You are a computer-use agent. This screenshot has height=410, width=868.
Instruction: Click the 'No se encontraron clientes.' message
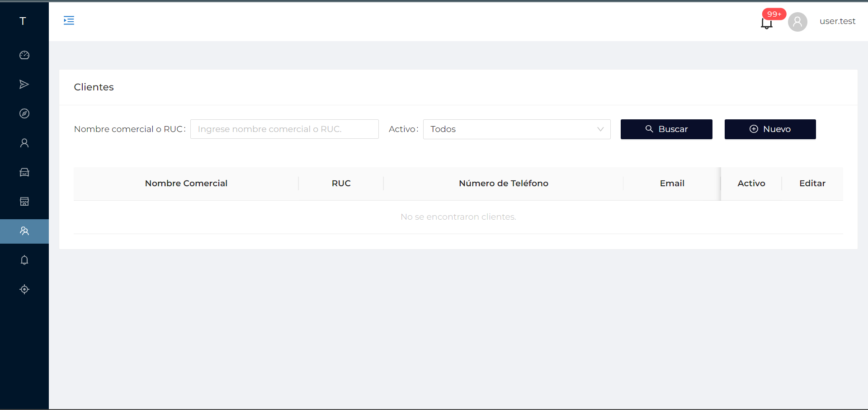[x=458, y=217]
